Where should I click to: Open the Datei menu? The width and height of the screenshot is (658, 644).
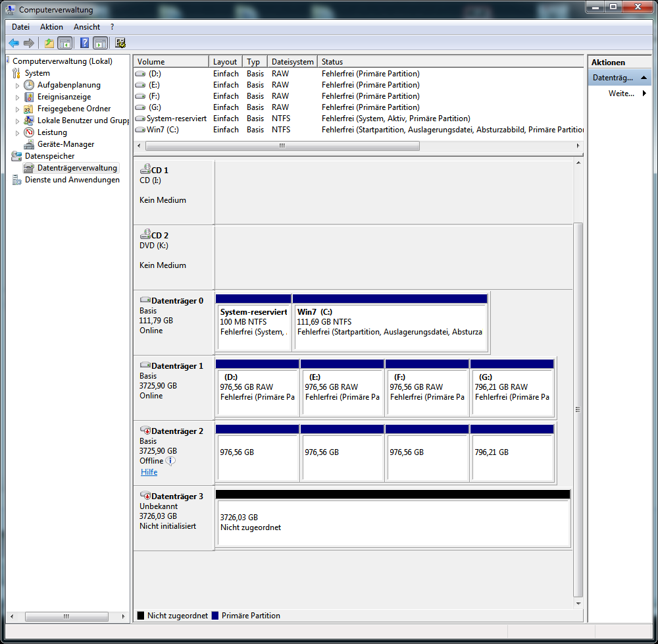coord(20,27)
